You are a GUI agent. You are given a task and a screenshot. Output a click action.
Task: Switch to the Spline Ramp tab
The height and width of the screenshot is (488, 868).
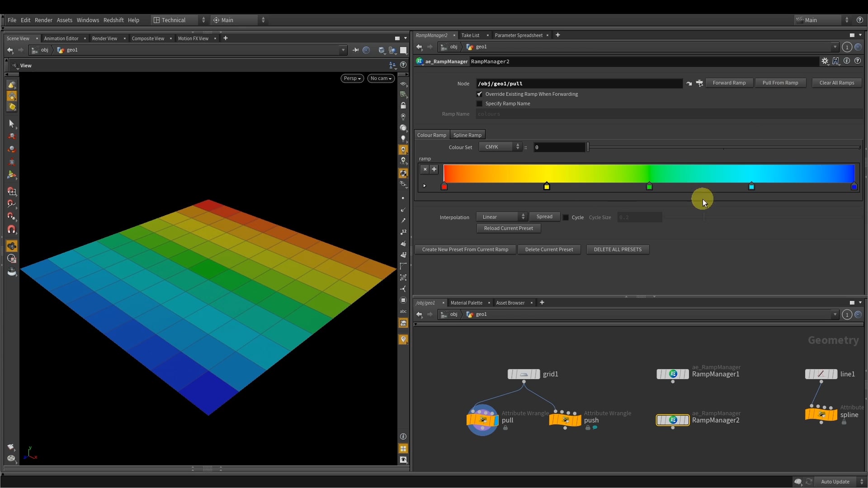467,135
